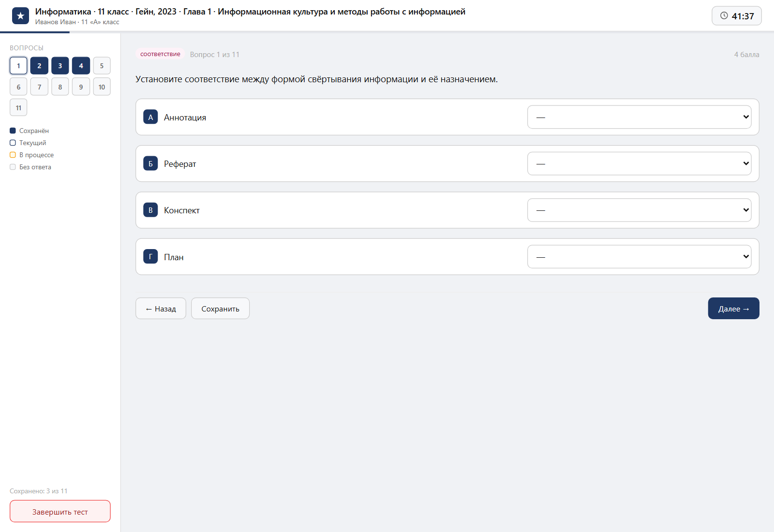Screen dimensions: 774x532
Task: Click the letter А badge beside Аннотация
Action: pos(150,117)
